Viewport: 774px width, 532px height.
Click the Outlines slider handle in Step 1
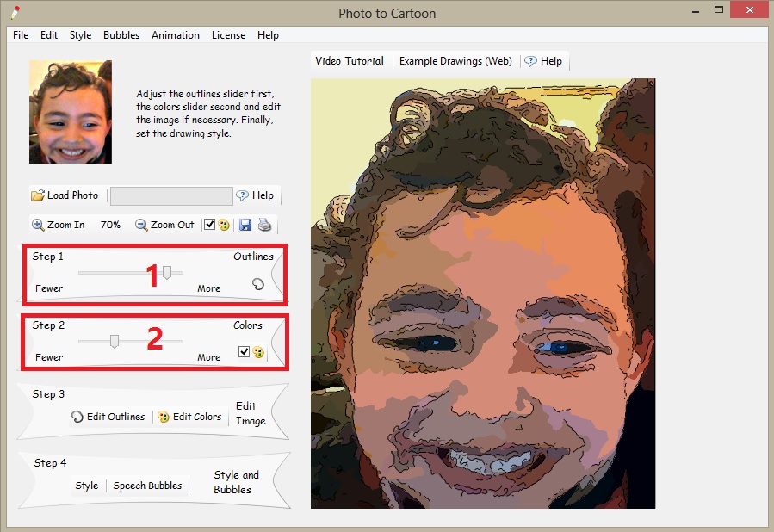tap(167, 272)
